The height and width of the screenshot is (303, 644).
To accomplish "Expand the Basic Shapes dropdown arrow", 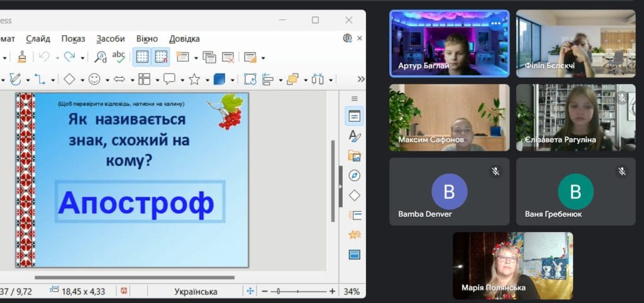I will click(x=82, y=80).
